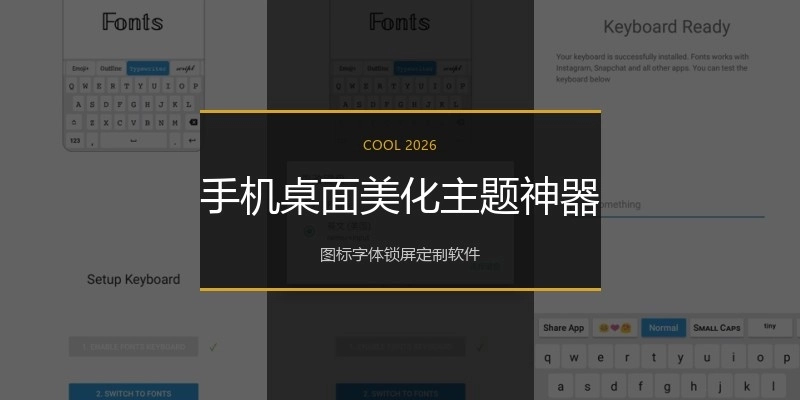Image resolution: width=800 pixels, height=400 pixels.
Task: Tap the G key on the left typewriter keyboard
Action: pyautogui.click(x=133, y=105)
